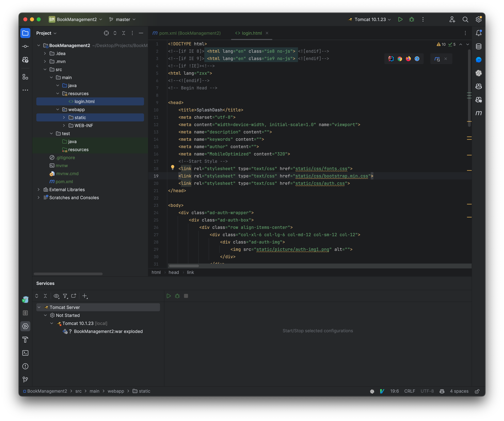Open the Structure tool window
The image size is (504, 421).
tap(25, 77)
